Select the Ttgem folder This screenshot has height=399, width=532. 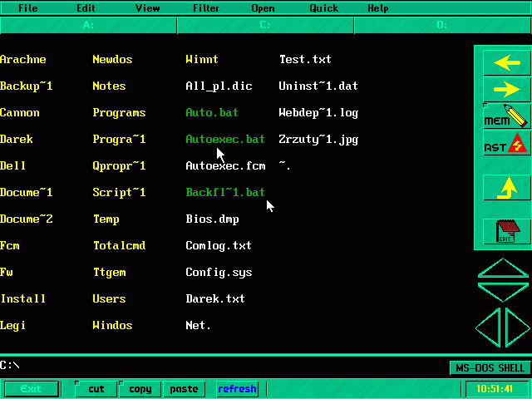pyautogui.click(x=109, y=273)
